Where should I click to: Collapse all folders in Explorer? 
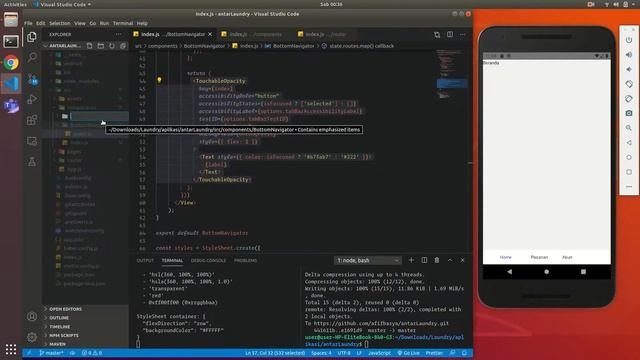point(122,46)
